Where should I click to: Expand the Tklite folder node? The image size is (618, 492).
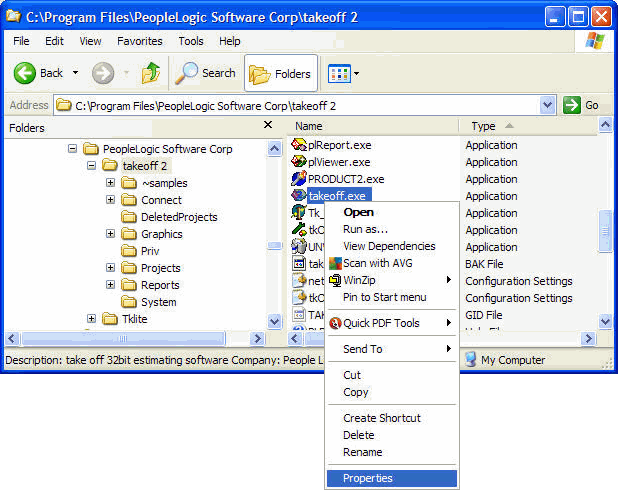point(91,319)
